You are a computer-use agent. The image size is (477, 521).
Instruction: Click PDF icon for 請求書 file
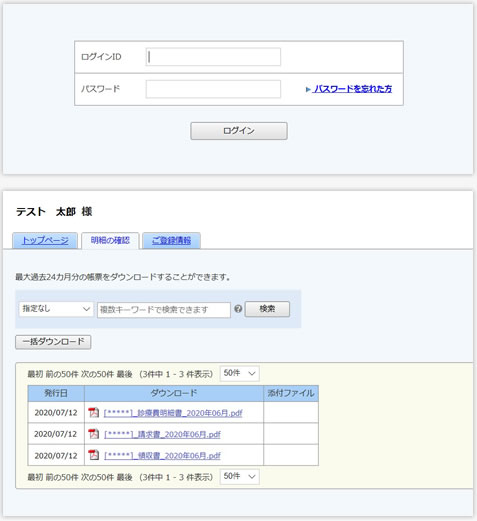[94, 434]
